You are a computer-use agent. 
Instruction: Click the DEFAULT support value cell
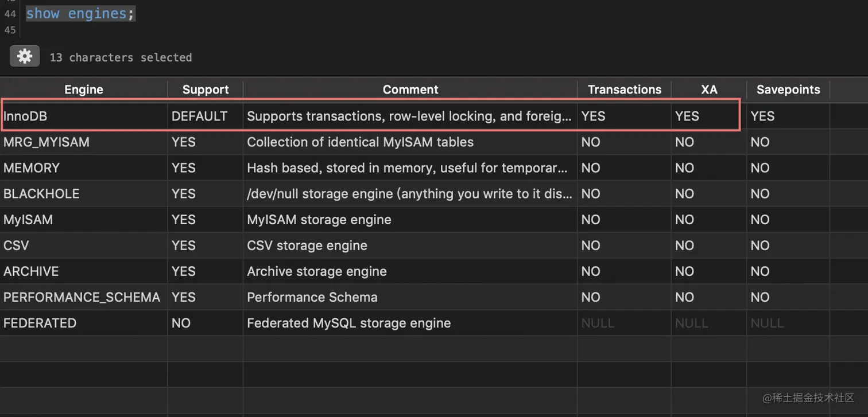[x=206, y=116]
